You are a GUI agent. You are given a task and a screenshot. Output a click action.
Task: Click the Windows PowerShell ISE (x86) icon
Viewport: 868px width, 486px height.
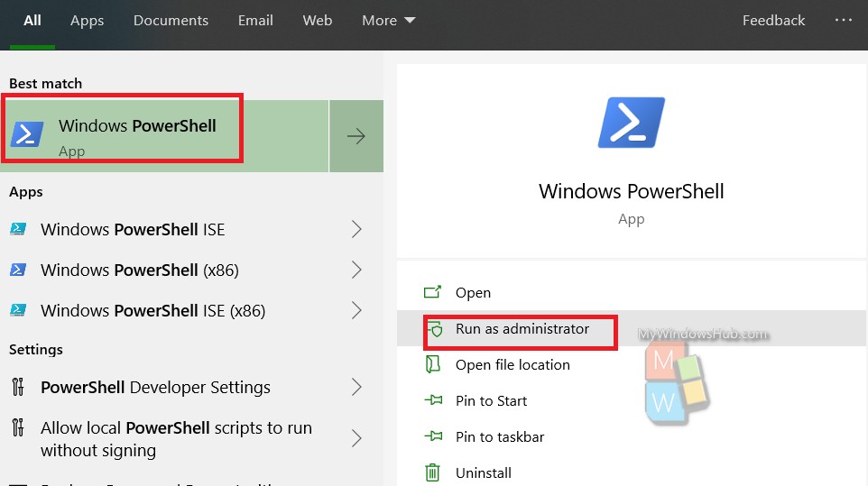pos(18,310)
